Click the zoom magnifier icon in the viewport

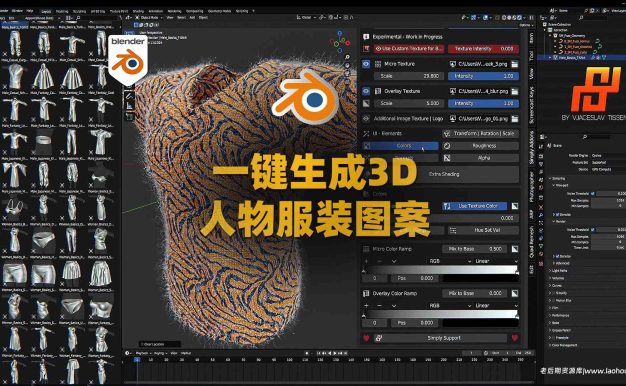click(347, 57)
